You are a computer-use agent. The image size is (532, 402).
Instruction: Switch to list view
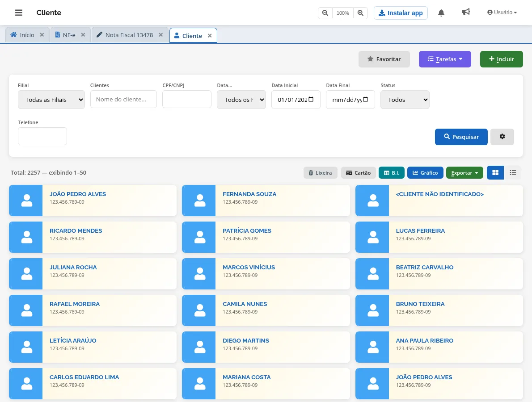coord(513,172)
